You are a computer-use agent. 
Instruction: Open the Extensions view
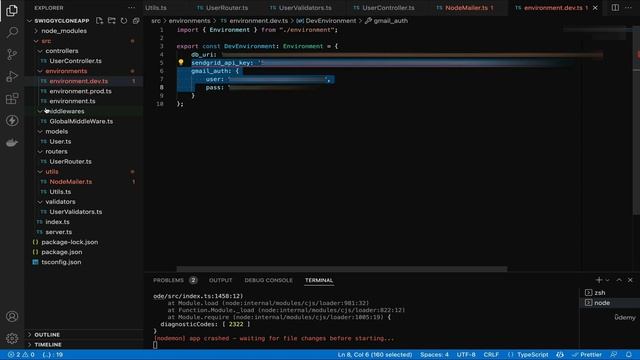[x=12, y=98]
